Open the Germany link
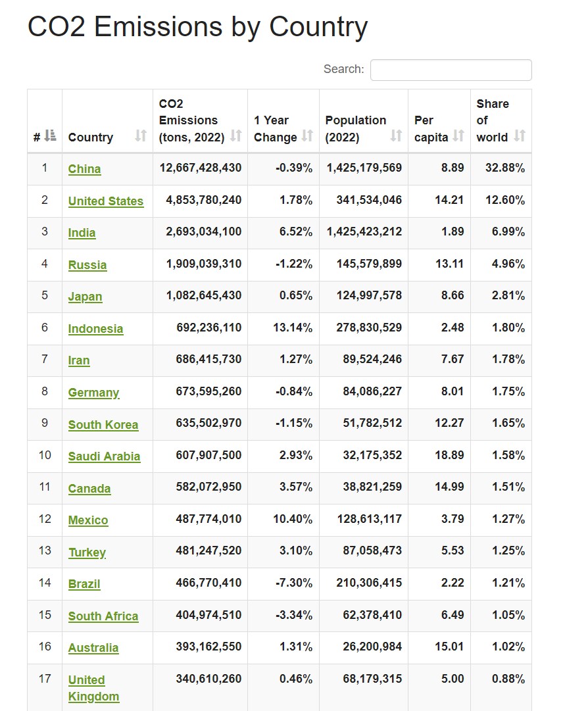 point(94,393)
